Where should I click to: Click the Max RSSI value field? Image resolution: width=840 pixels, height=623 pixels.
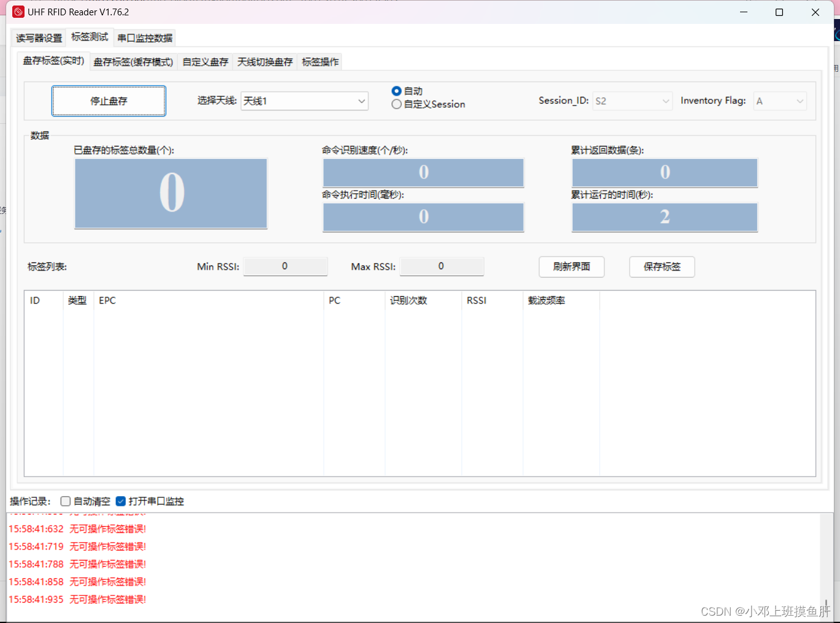(x=441, y=266)
